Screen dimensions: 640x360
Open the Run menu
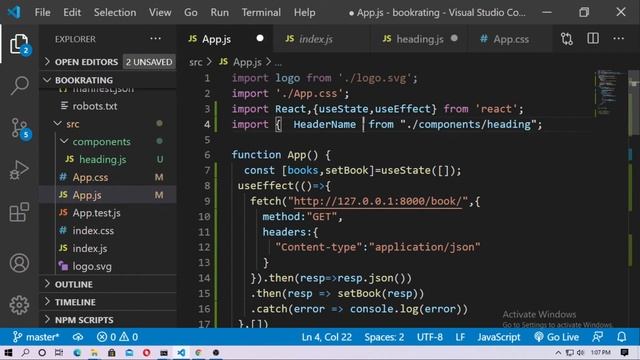click(x=219, y=12)
